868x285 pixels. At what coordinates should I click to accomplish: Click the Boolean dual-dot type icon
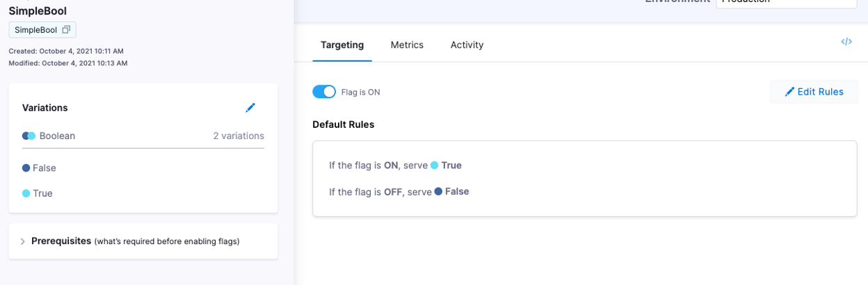[x=29, y=136]
